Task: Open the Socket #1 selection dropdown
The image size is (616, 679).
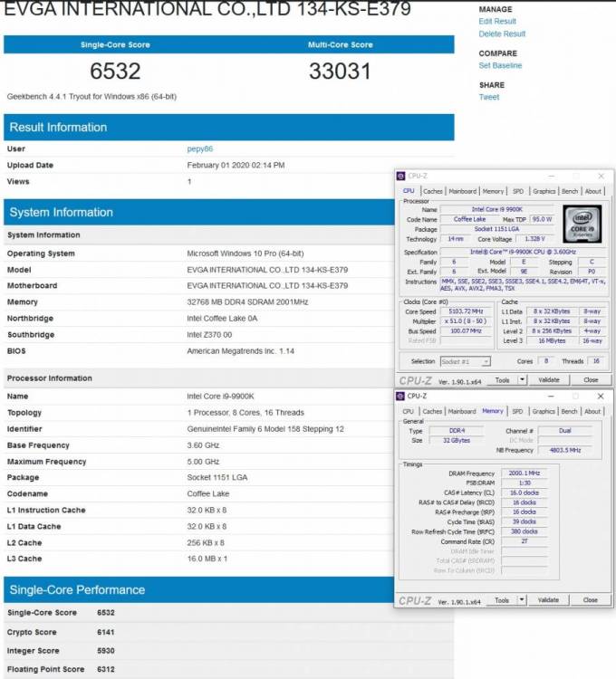Action: pos(466,361)
